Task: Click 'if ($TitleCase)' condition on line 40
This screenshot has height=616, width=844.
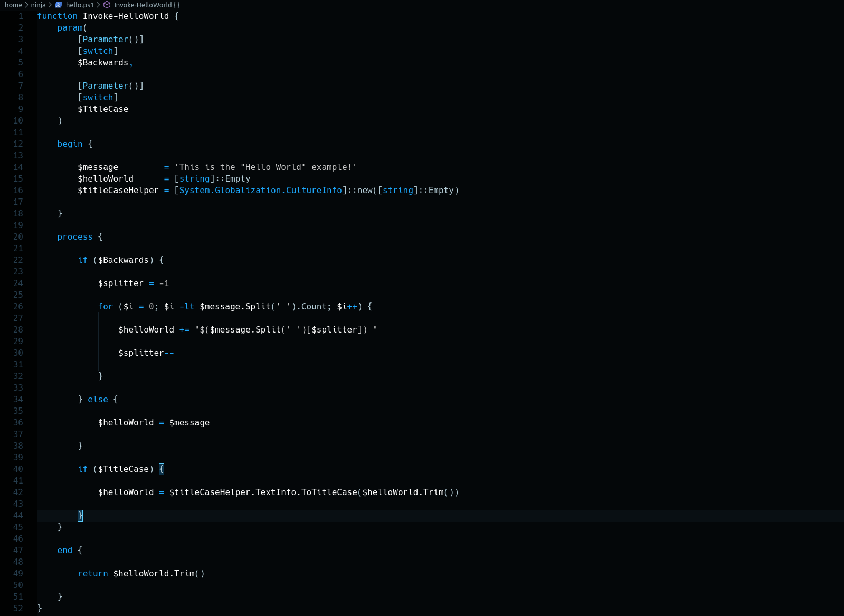Action: tap(116, 469)
